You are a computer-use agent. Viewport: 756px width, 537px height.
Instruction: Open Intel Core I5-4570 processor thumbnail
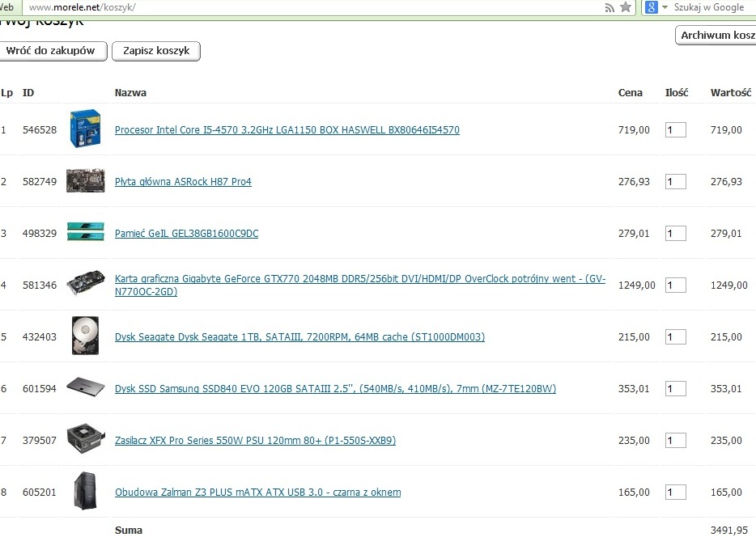[x=85, y=129]
